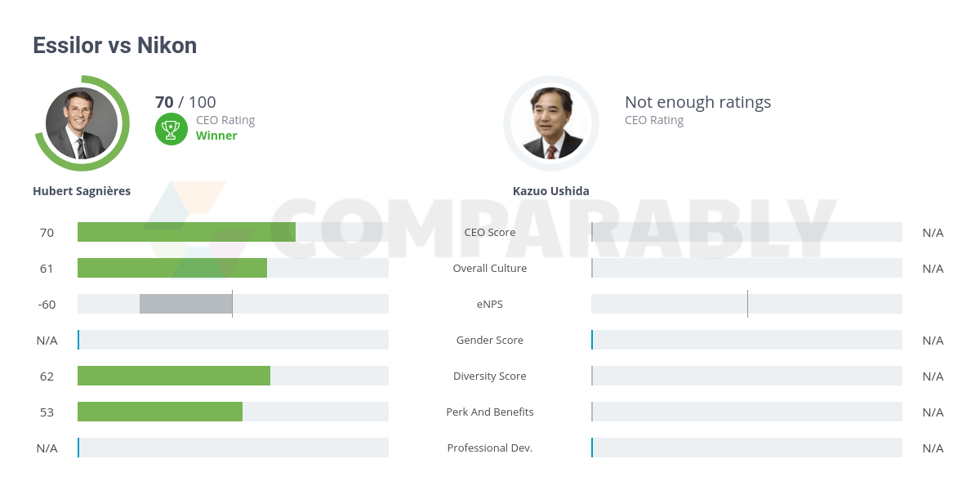Image resolution: width=980 pixels, height=490 pixels.
Task: Click the green Winner text
Action: (x=216, y=136)
